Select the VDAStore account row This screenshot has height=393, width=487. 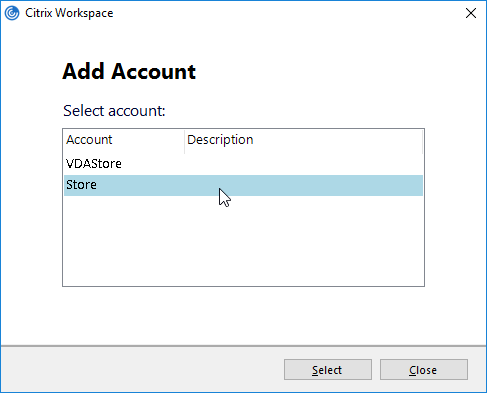[243, 164]
